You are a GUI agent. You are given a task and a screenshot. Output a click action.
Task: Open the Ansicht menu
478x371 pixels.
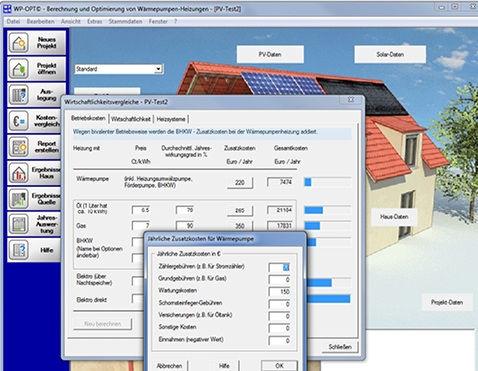click(x=71, y=21)
